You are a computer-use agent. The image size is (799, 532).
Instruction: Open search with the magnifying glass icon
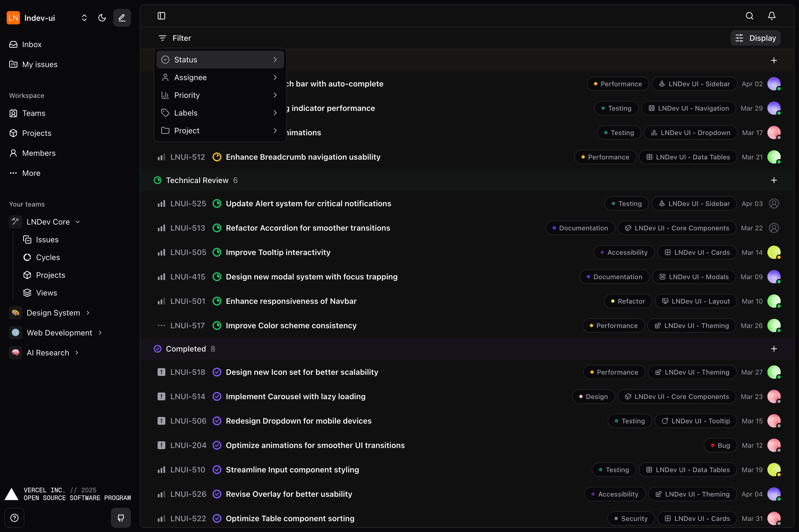tap(750, 16)
